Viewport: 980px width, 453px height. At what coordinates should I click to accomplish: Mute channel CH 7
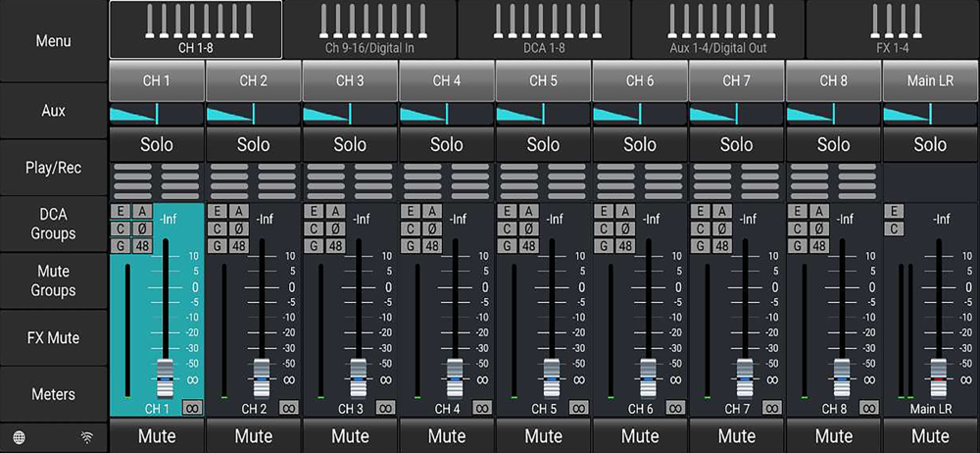click(x=737, y=435)
